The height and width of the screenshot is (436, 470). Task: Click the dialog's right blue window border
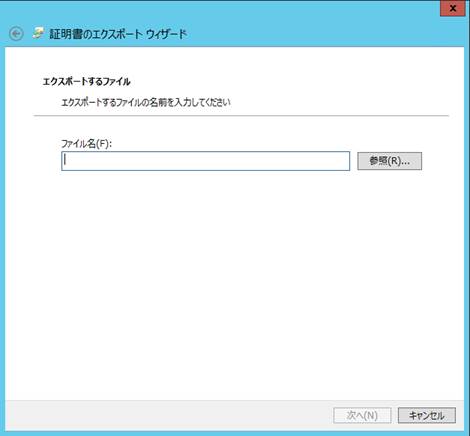pos(467,233)
